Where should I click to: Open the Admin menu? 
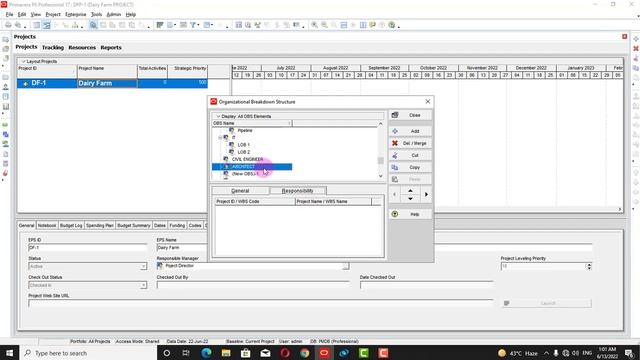coord(113,14)
